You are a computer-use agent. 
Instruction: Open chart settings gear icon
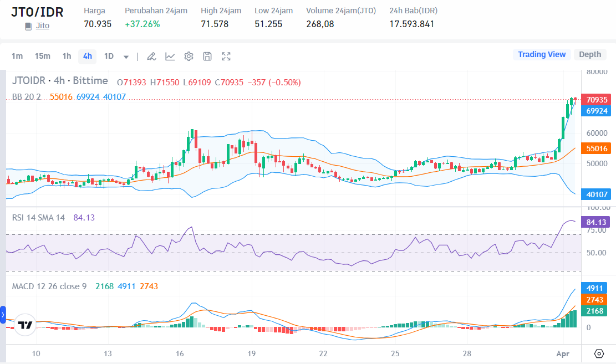click(x=189, y=56)
